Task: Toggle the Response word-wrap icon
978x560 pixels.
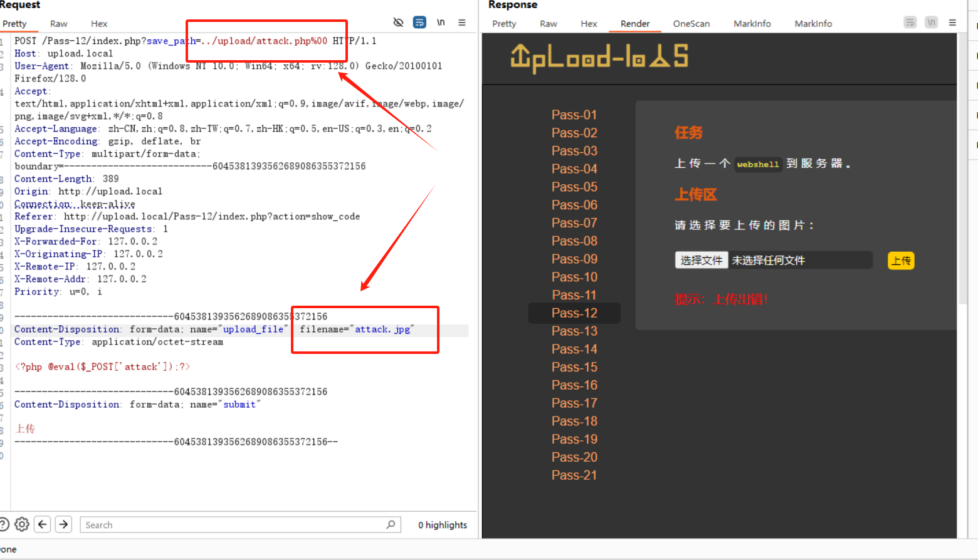Action: 910,23
